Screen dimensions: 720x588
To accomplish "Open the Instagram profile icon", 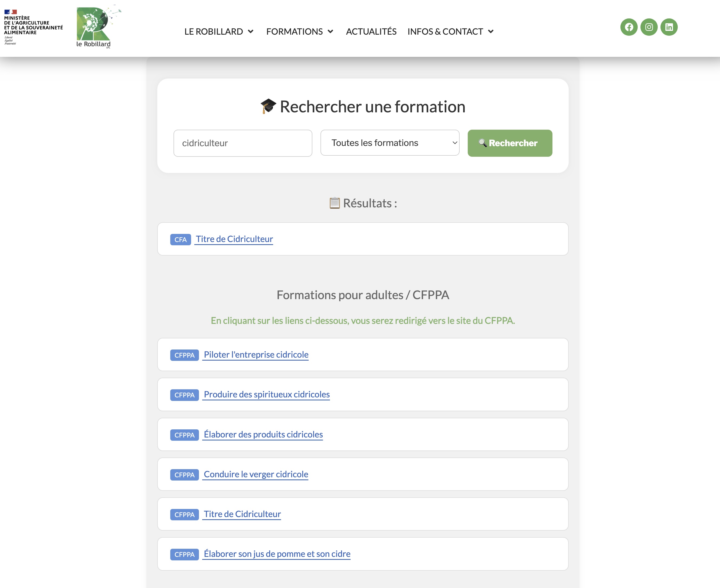I will pyautogui.click(x=649, y=27).
